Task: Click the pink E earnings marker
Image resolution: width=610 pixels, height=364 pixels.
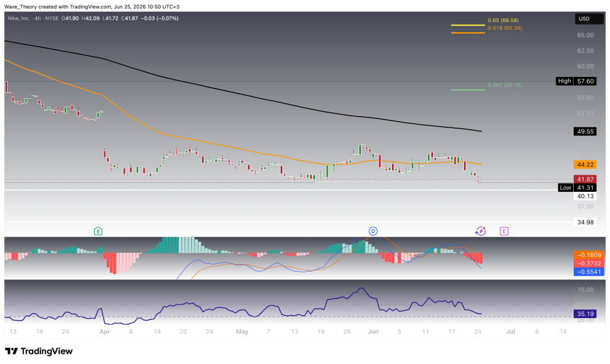Action: pos(504,231)
